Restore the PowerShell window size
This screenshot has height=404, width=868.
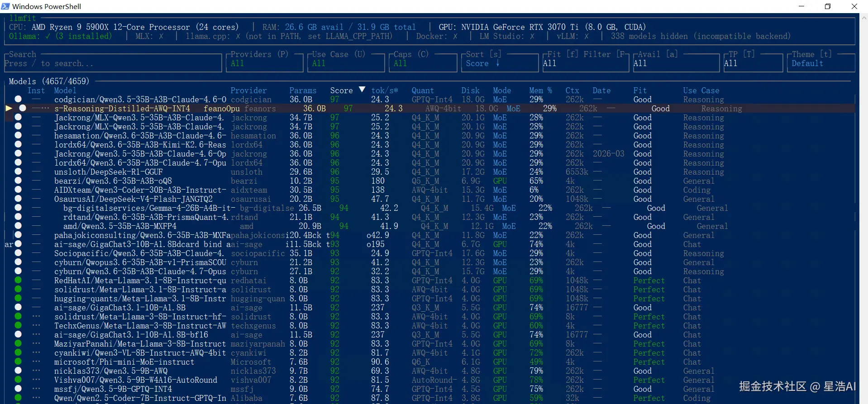[x=828, y=6]
